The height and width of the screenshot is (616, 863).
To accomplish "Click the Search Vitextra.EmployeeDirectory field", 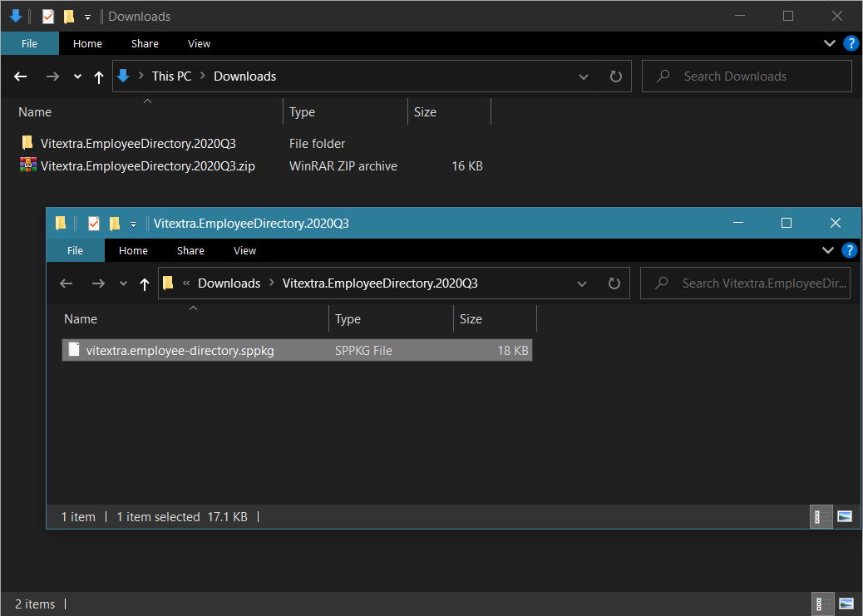I will point(745,283).
